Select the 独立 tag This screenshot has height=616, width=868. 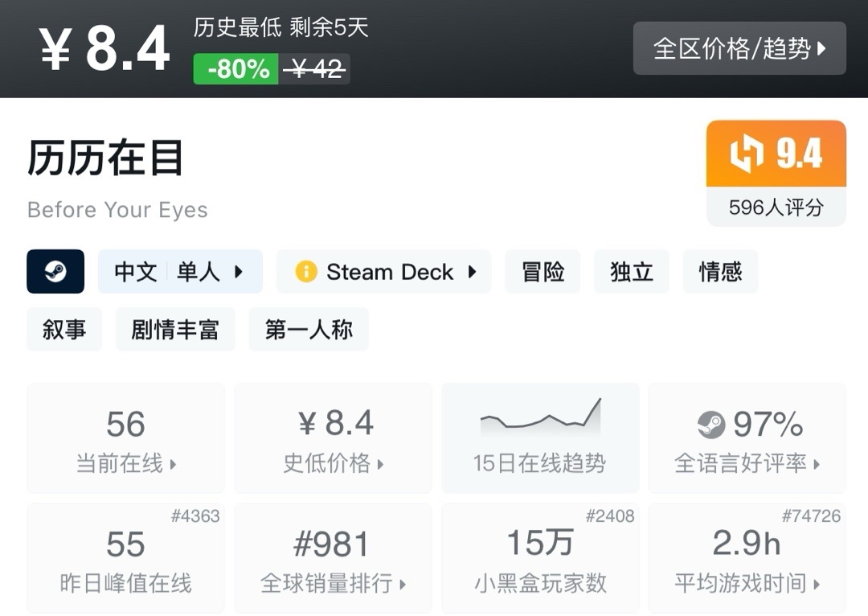click(632, 272)
